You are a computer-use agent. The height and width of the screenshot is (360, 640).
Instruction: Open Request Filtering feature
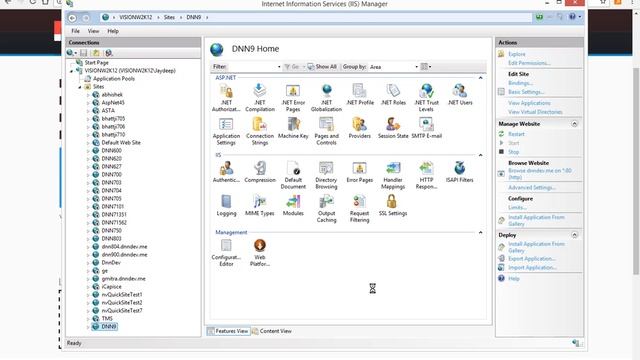(x=360, y=208)
